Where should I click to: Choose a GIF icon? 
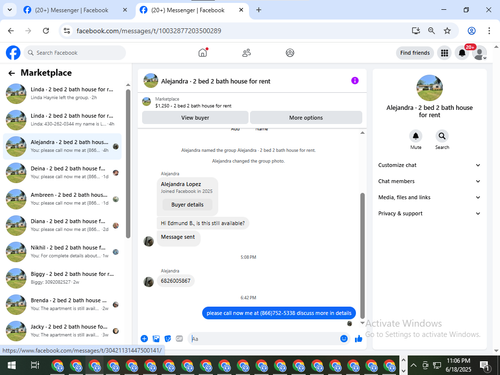(179, 339)
